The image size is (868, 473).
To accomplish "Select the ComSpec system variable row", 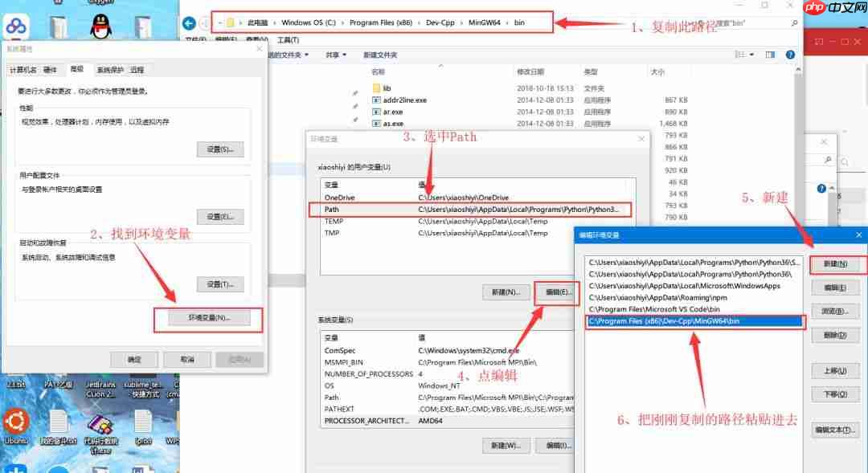I will click(448, 351).
